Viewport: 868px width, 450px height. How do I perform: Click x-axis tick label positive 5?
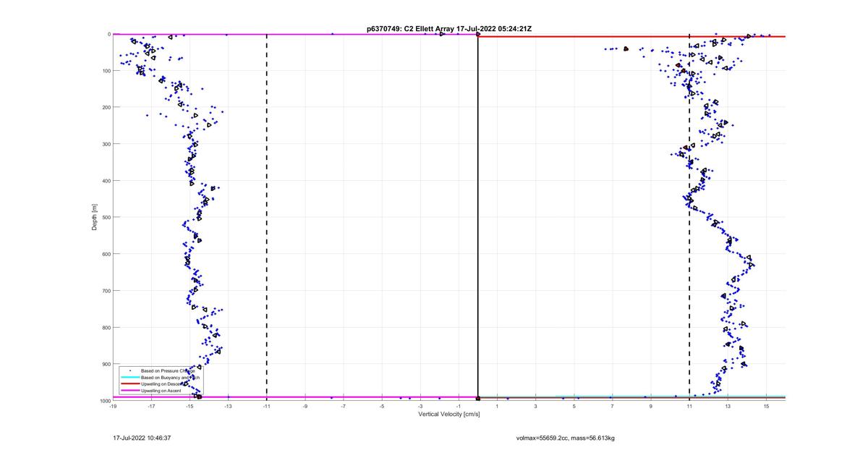click(574, 407)
